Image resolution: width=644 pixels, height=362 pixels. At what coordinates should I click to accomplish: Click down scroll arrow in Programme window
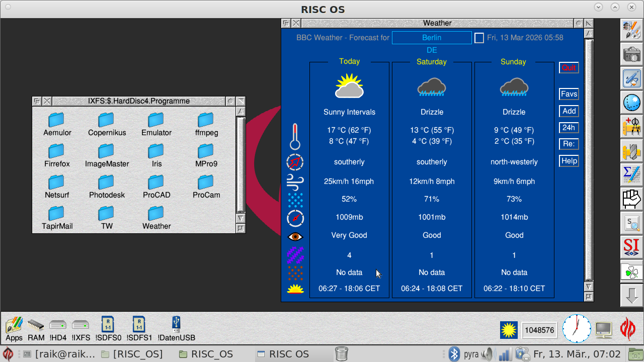240,218
